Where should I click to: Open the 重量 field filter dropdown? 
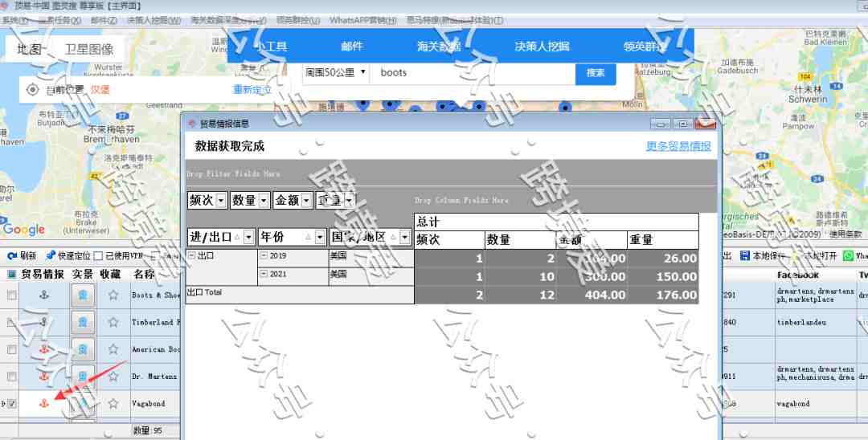[x=349, y=200]
